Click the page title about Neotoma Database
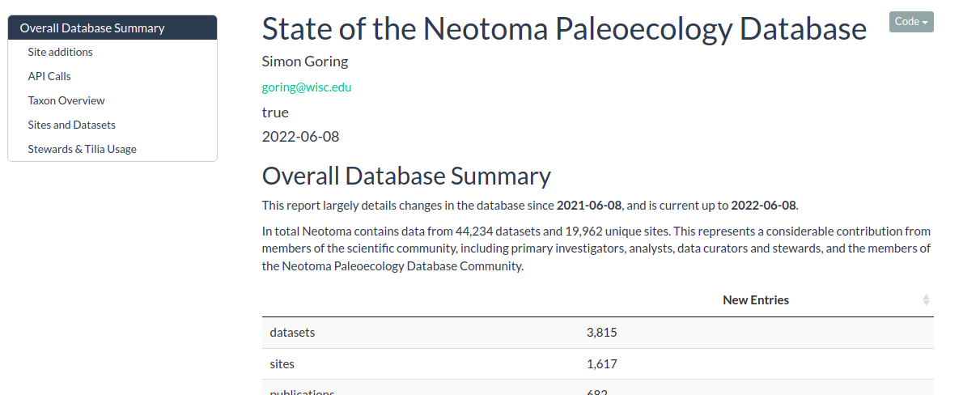Viewport: 980px width, 395px height. (x=564, y=29)
